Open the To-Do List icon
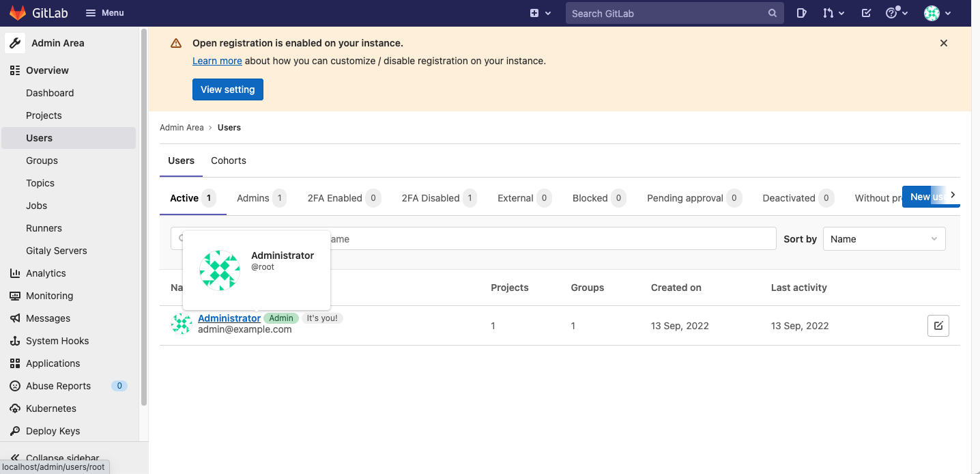980x474 pixels. coord(865,13)
